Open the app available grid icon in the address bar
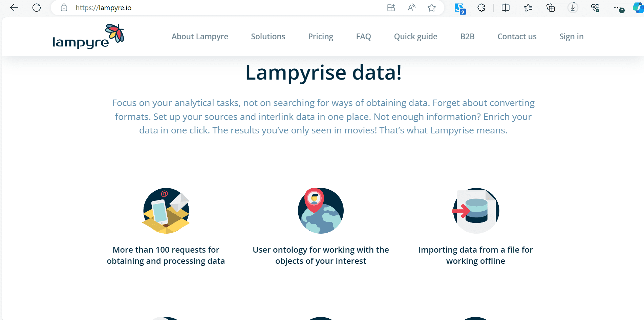Image resolution: width=644 pixels, height=320 pixels. coord(391,7)
